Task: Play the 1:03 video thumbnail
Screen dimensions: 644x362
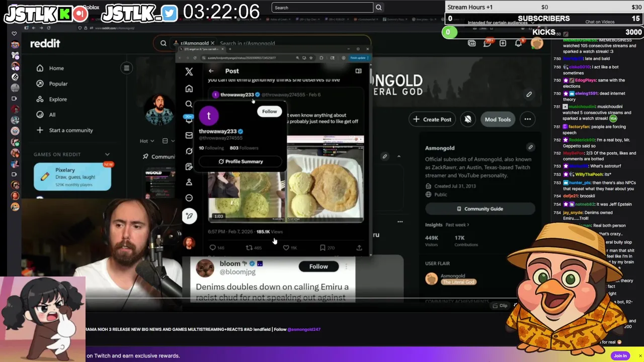Action: tap(247, 196)
